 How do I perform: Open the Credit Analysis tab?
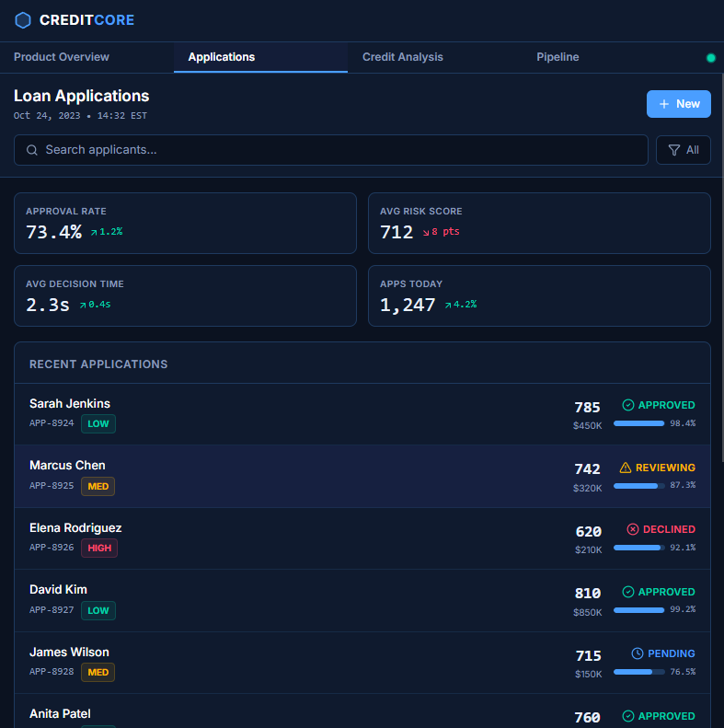402,57
